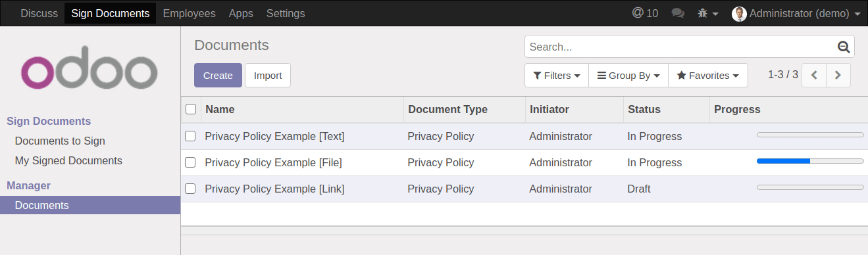Click the Manager sidebar section heading
The width and height of the screenshot is (868, 255).
[x=28, y=185]
